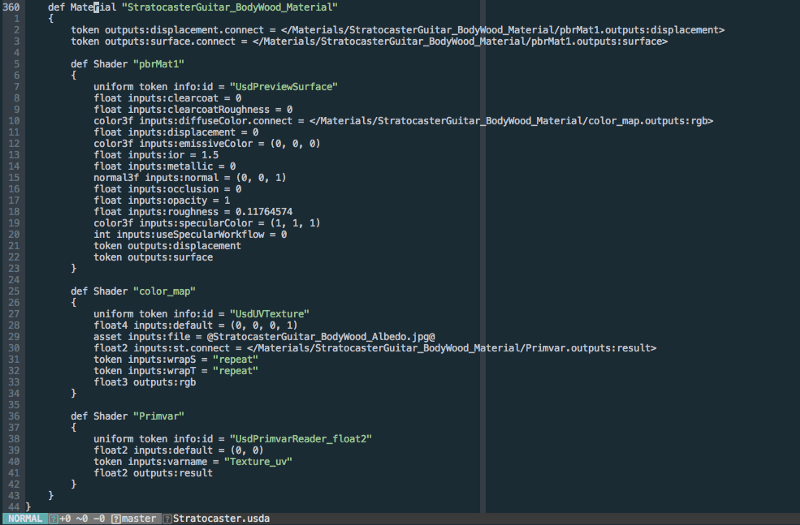
Task: Select the Stratocaster.usda filename in status bar
Action: click(221, 518)
